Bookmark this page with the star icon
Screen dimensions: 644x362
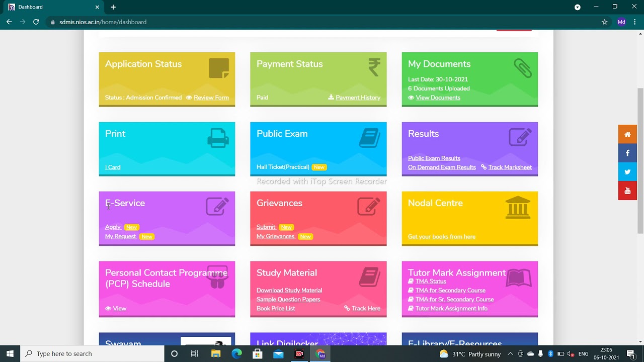coord(605,22)
